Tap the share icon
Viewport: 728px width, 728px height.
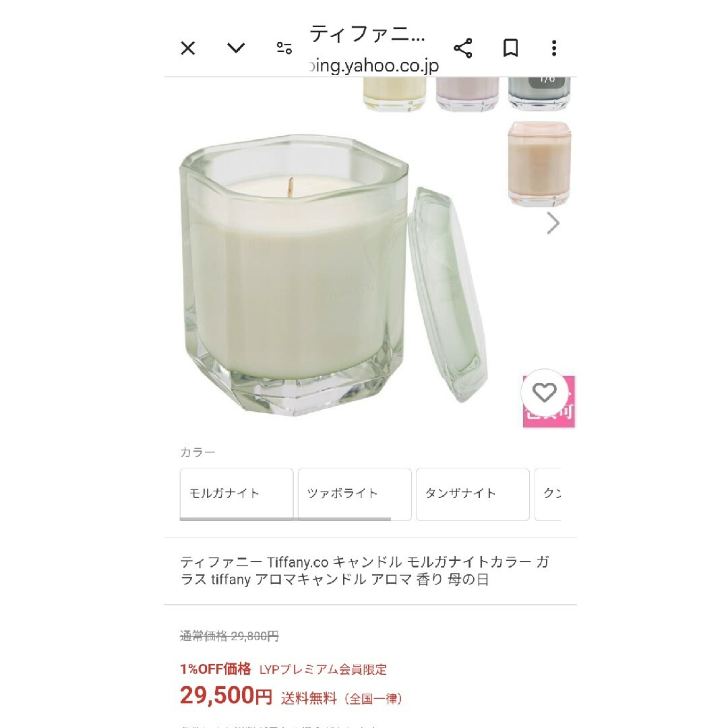coord(463,48)
